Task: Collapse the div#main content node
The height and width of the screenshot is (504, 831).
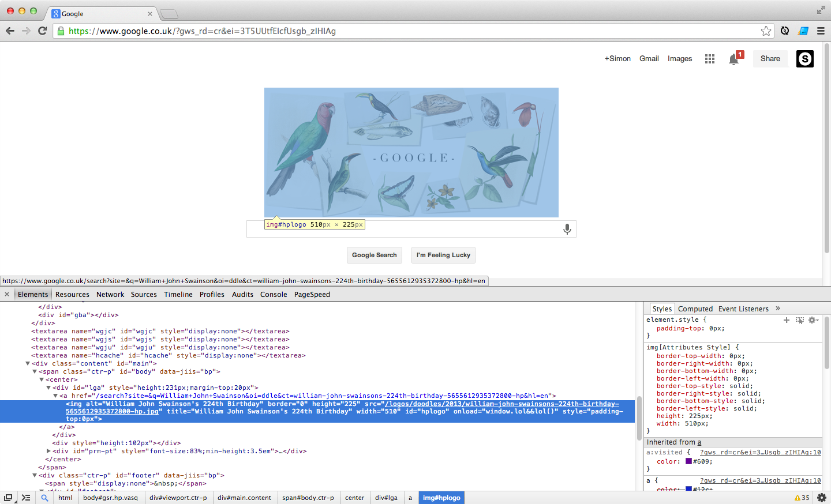Action: click(28, 363)
